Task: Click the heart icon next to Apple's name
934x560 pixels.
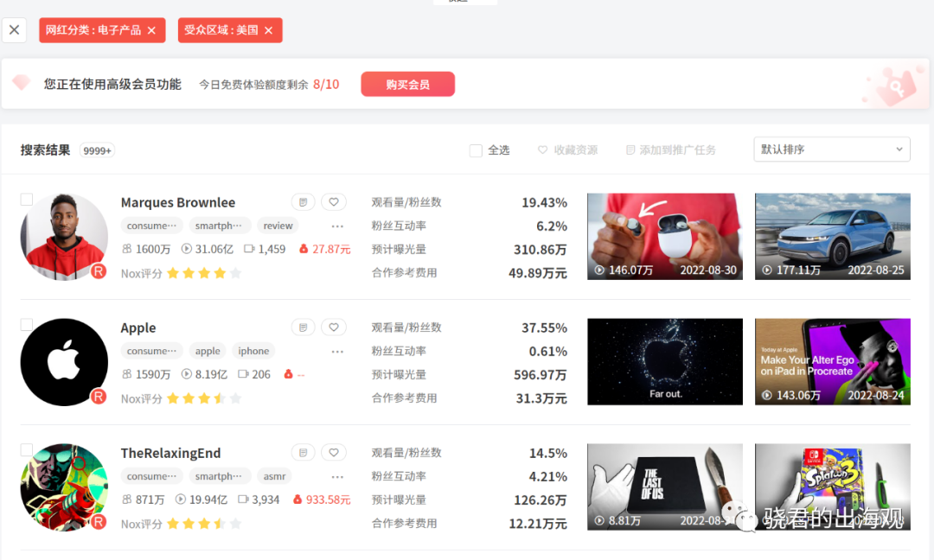Action: pyautogui.click(x=334, y=327)
